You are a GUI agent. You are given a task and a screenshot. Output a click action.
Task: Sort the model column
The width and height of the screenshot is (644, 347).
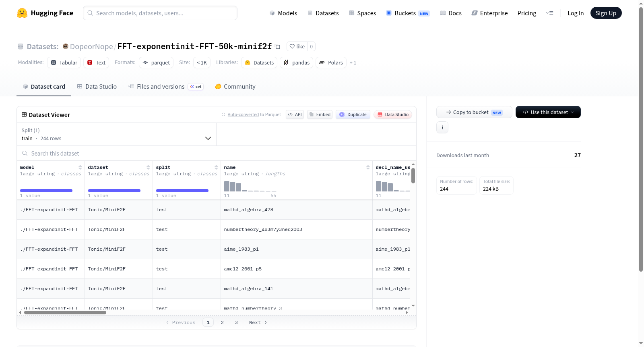coord(80,167)
